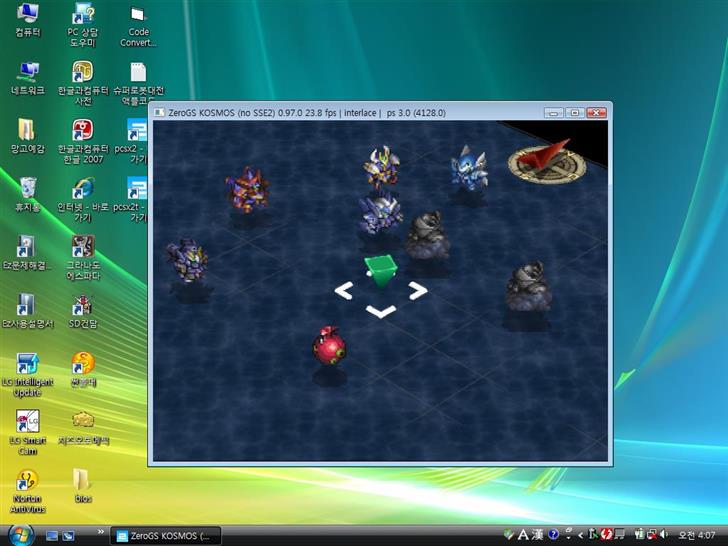Select ZeroGS KOSMOS taskbar button
728x546 pixels.
pos(165,536)
